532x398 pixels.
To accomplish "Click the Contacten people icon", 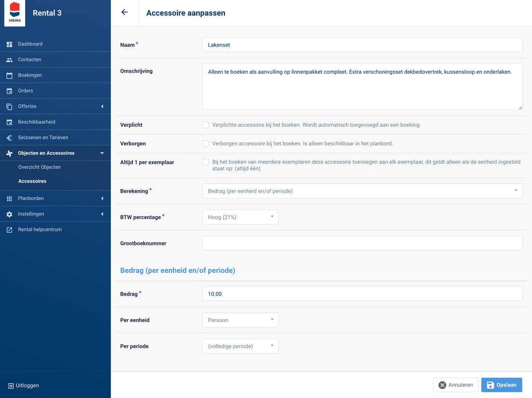I will click(x=9, y=60).
